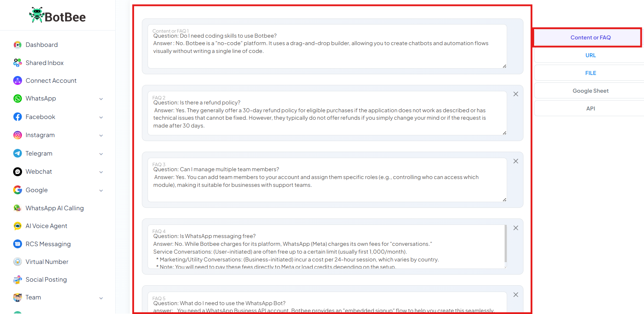Remove FAQ 3 with its X icon
The width and height of the screenshot is (644, 314).
pyautogui.click(x=516, y=161)
